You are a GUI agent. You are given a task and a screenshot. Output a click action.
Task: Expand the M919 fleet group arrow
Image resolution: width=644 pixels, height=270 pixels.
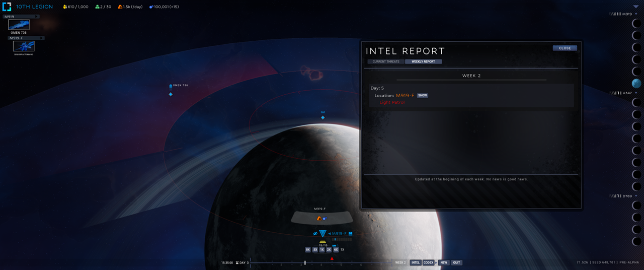pyautogui.click(x=36, y=17)
